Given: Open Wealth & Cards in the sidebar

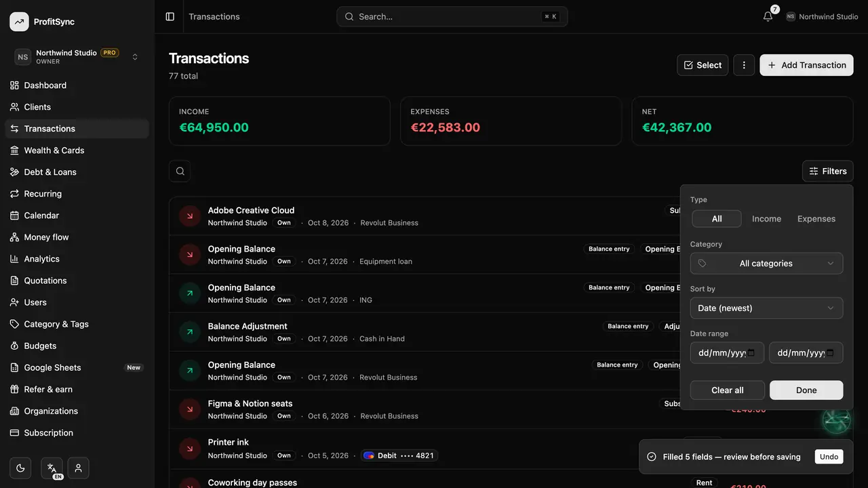Looking at the screenshot, I should pyautogui.click(x=77, y=150).
